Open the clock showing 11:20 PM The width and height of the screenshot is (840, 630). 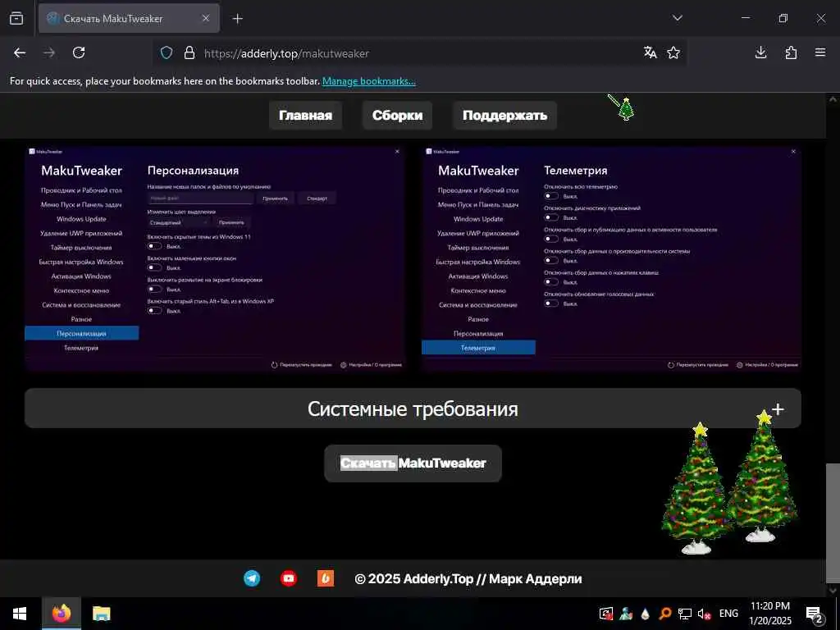click(770, 614)
